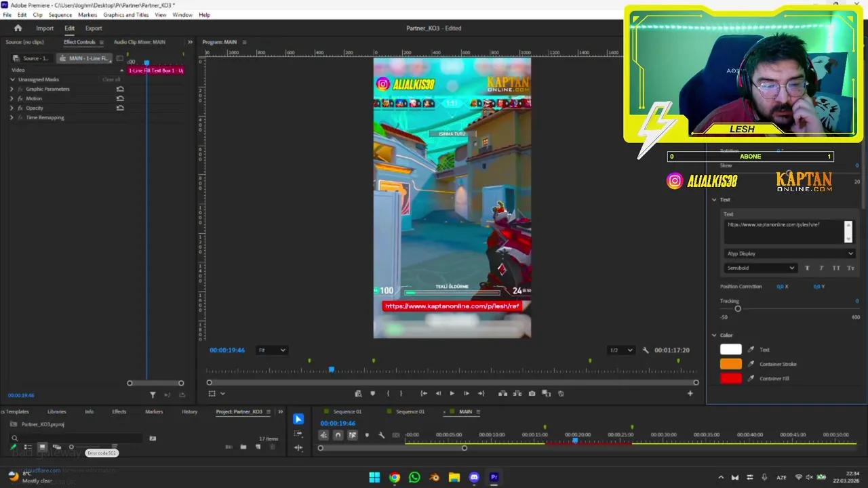868x488 pixels.
Task: Add marker in the timeline panel
Action: tap(367, 435)
